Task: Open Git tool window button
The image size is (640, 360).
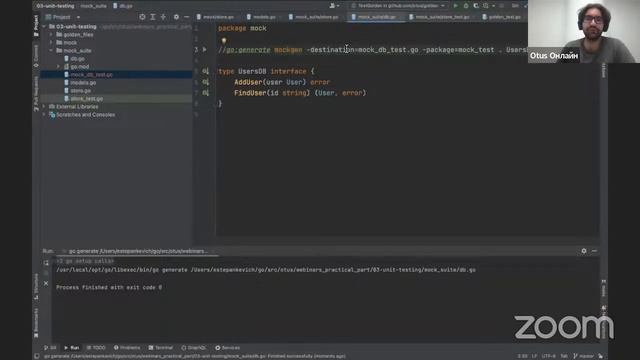Action: pyautogui.click(x=50, y=348)
